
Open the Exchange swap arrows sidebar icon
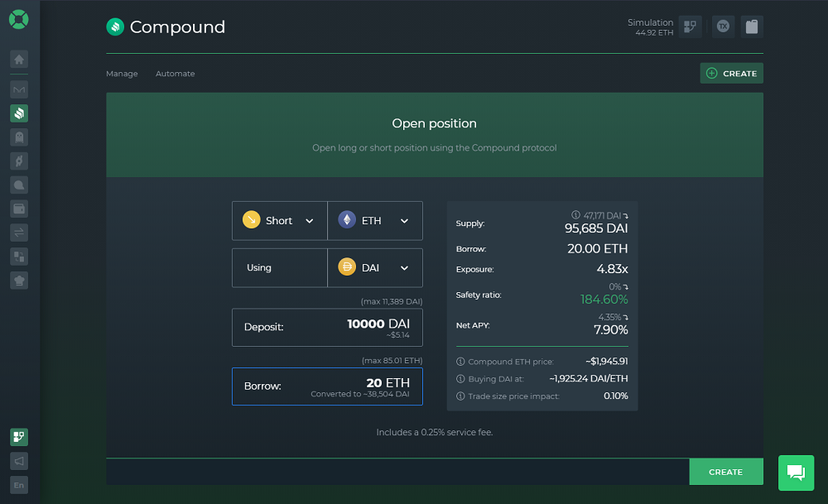(x=19, y=233)
